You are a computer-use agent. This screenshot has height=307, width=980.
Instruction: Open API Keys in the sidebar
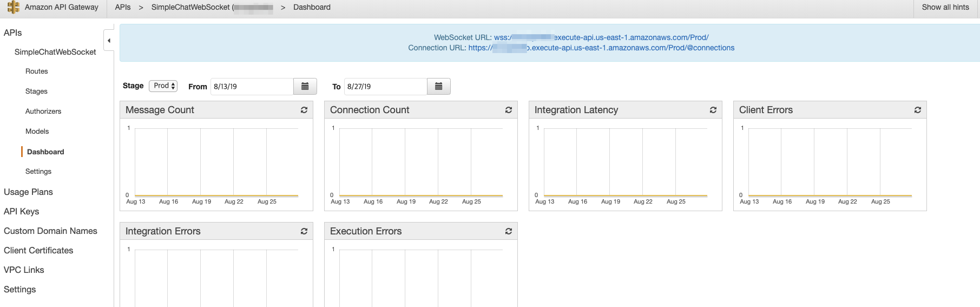point(22,211)
